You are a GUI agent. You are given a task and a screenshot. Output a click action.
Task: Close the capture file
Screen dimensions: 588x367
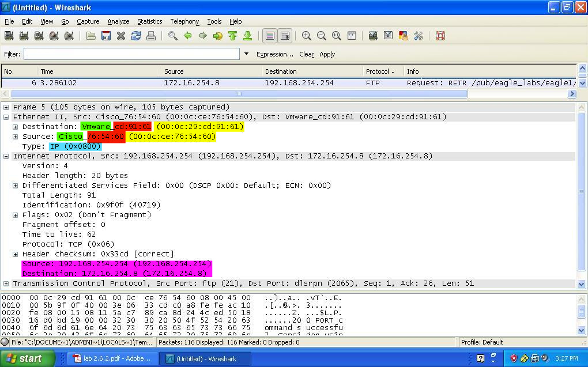point(120,36)
